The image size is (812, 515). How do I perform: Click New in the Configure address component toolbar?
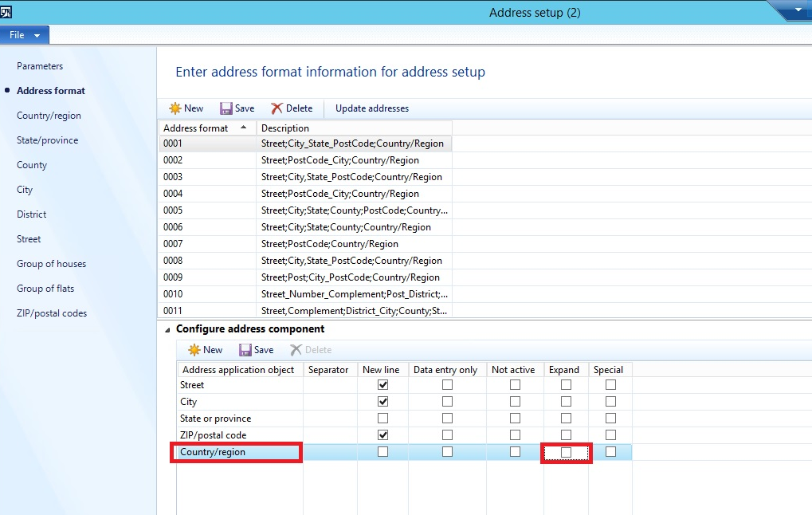204,349
